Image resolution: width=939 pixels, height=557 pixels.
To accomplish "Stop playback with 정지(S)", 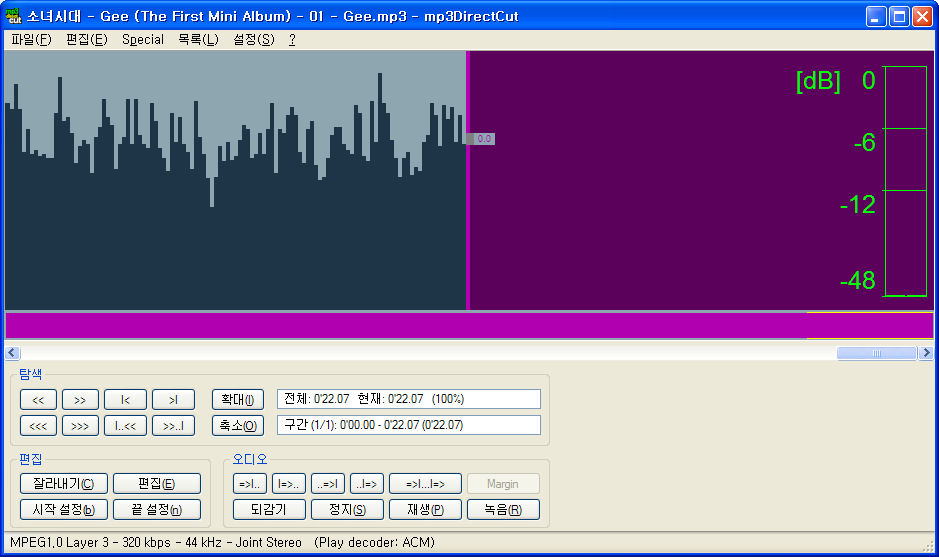I will [x=347, y=510].
